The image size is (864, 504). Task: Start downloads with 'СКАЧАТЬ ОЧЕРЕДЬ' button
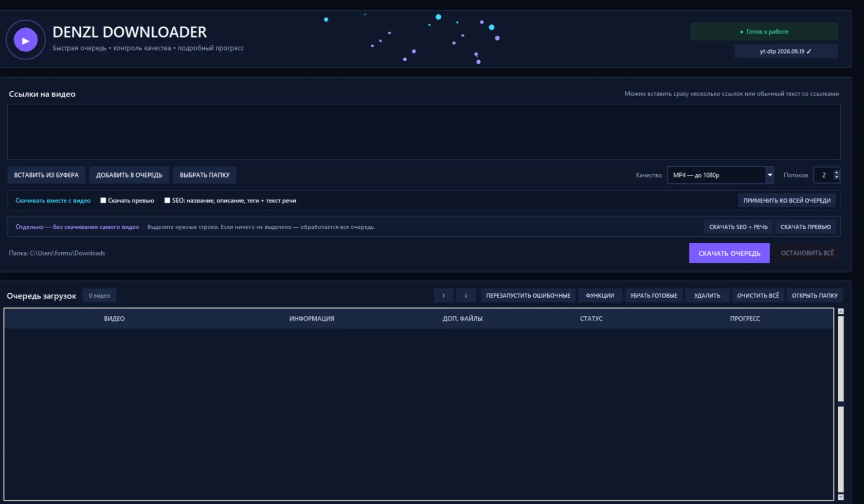(x=729, y=253)
